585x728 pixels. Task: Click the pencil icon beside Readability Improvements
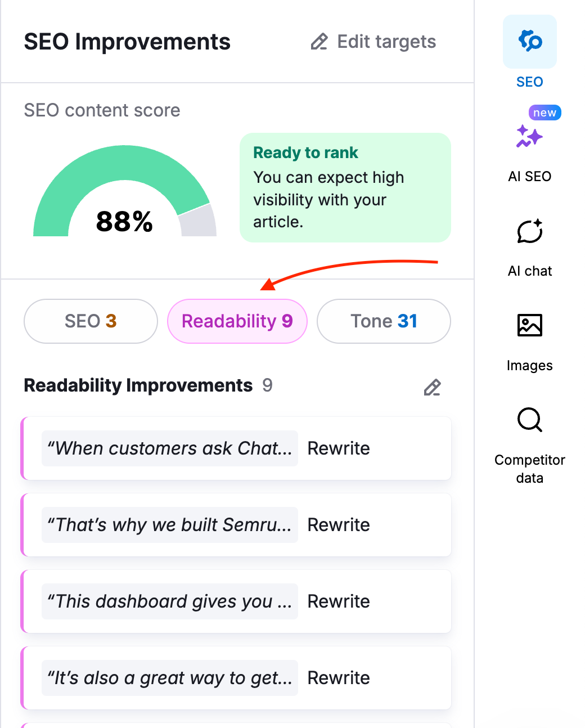432,388
